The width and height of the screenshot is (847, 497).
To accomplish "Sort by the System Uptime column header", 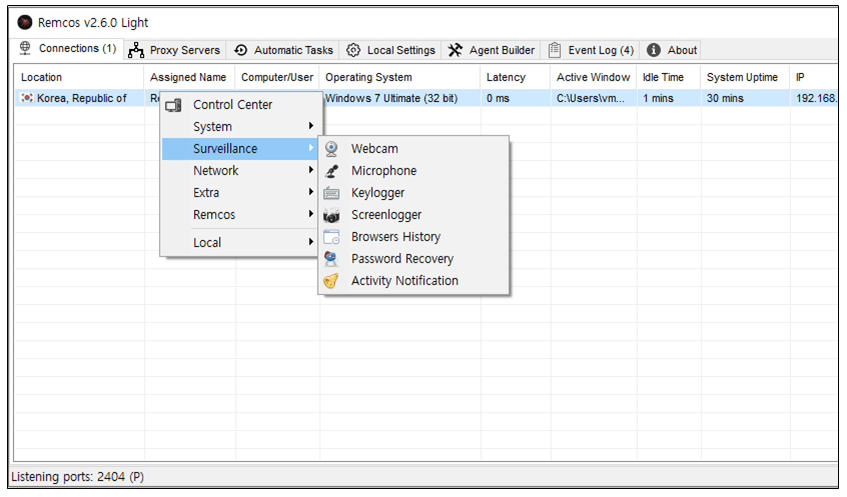I will tap(745, 77).
